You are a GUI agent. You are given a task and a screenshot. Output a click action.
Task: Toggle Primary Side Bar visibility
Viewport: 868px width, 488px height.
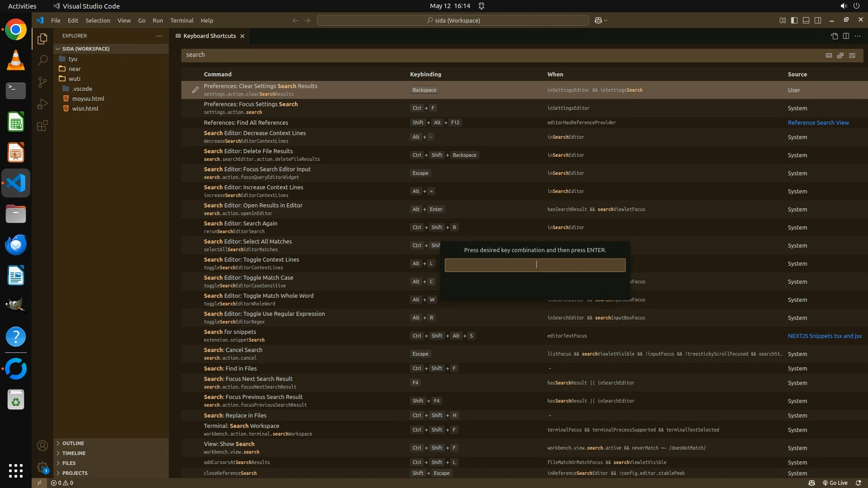[x=794, y=20]
